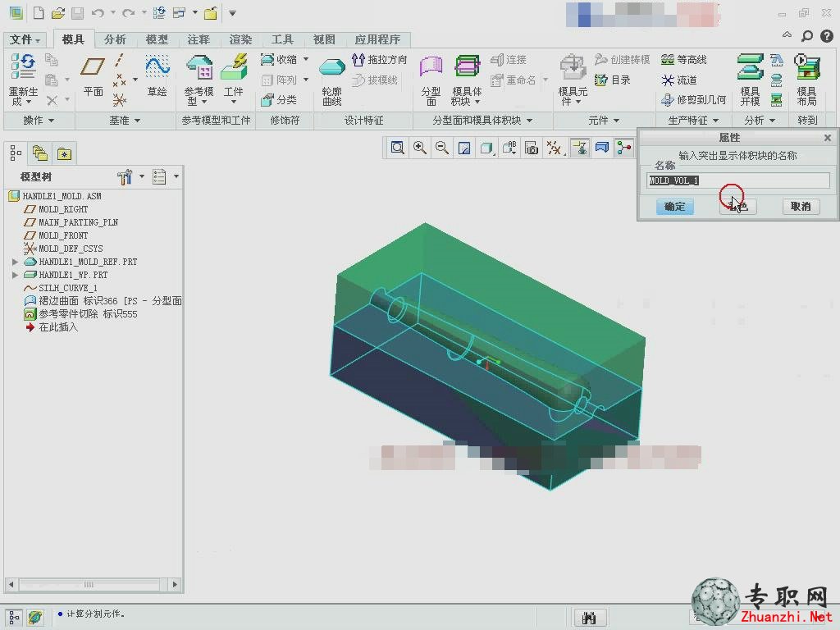Viewport: 840px width, 630px height.
Task: Click the 模具布局 mold layout icon
Action: tap(807, 67)
